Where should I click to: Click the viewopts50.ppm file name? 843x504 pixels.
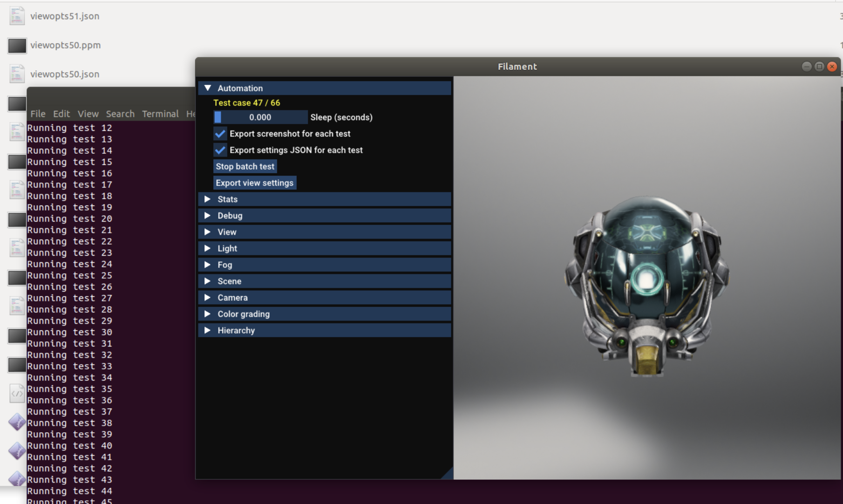click(x=66, y=45)
